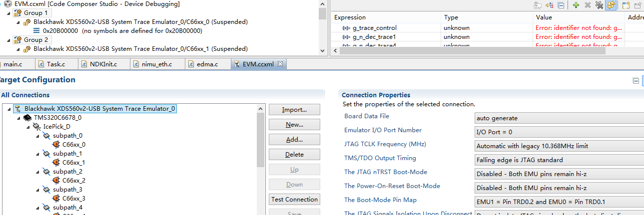Click the subpath_4 icon in connections tree
This screenshot has width=644, height=215.
[x=46, y=208]
